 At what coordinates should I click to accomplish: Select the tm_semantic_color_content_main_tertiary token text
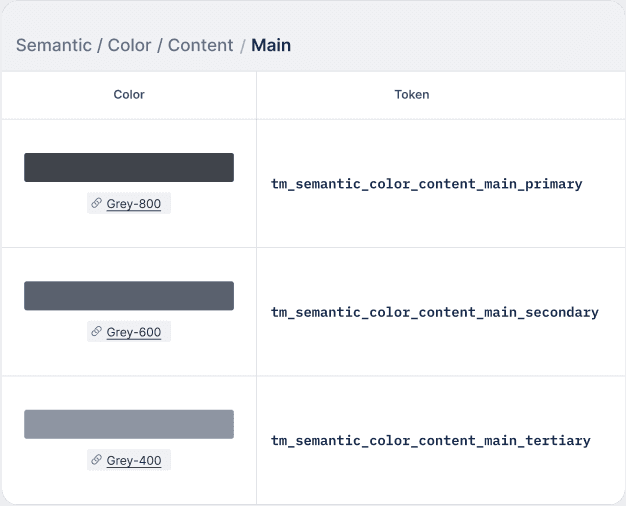click(430, 440)
